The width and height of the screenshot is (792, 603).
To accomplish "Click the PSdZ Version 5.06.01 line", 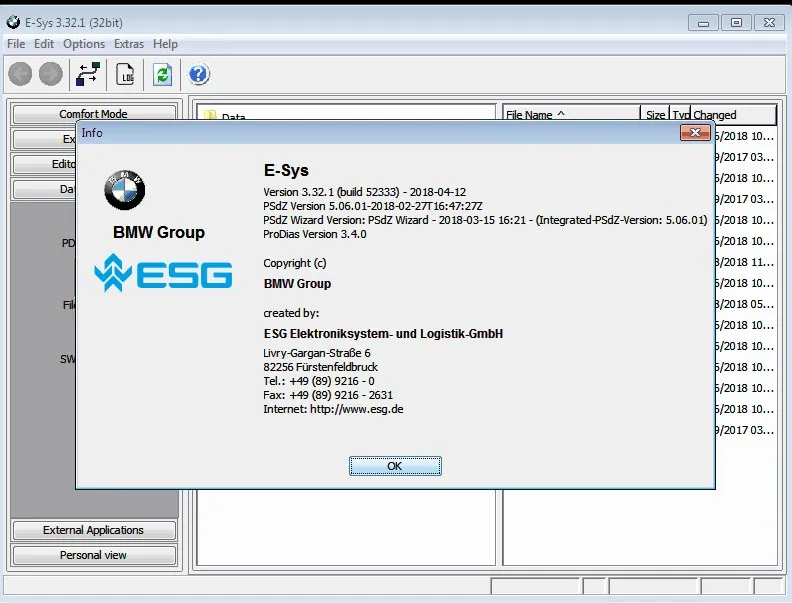I will pyautogui.click(x=373, y=206).
